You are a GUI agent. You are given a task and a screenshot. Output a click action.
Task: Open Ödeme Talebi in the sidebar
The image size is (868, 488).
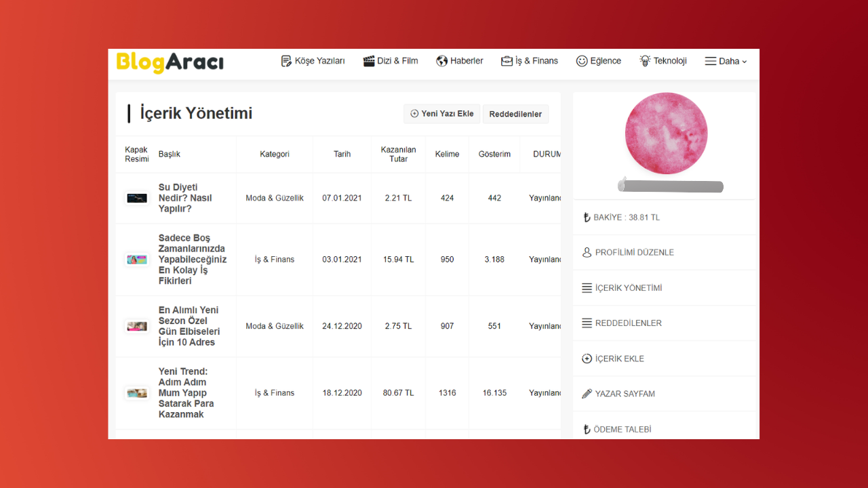click(622, 429)
